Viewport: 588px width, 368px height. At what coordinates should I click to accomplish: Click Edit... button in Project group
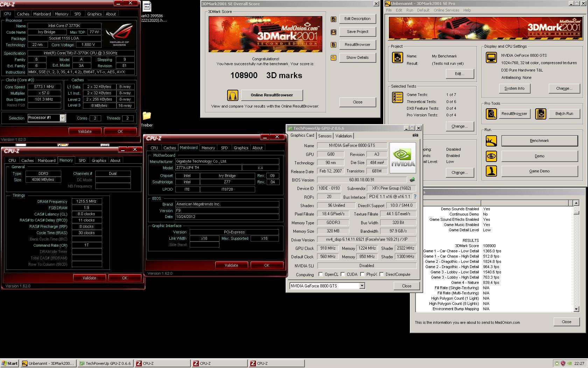[x=460, y=74]
